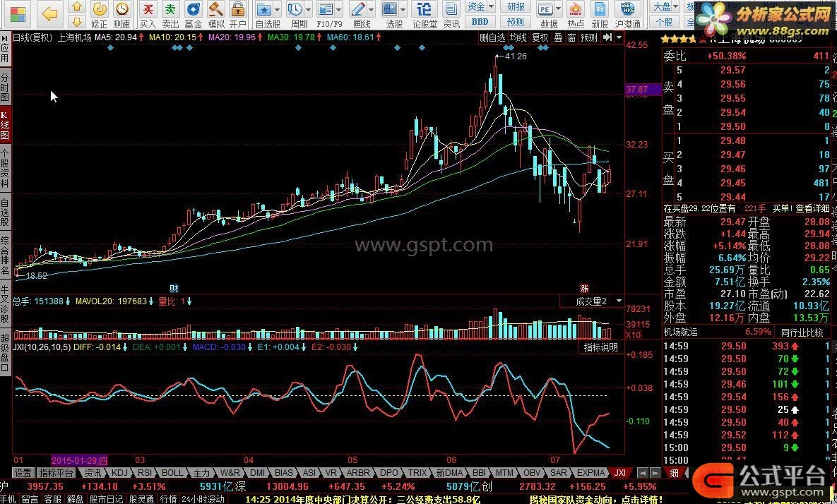The image size is (837, 504).
Task: Open the 指标平台 button
Action: click(x=56, y=472)
